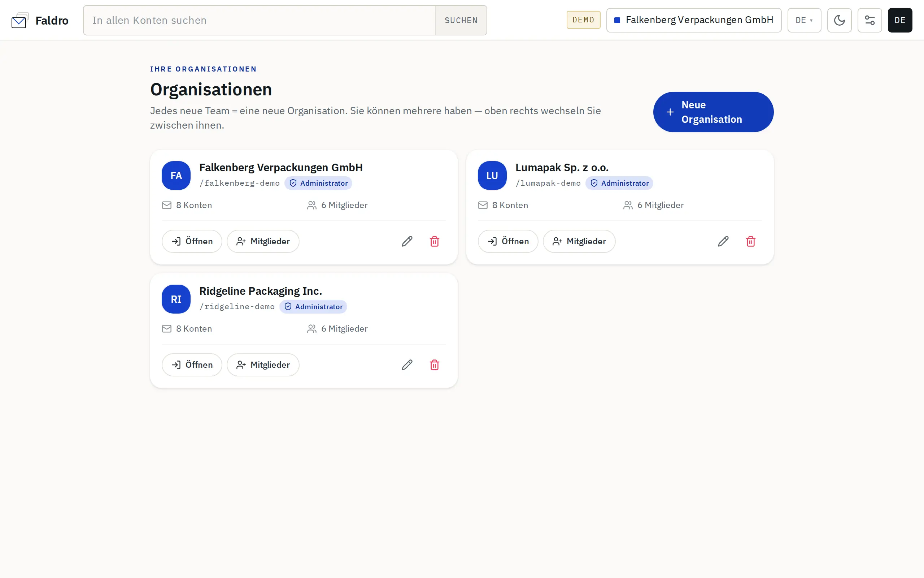
Task: Click Öffnen for Lumapak Sp. z o.o.
Action: 508,241
